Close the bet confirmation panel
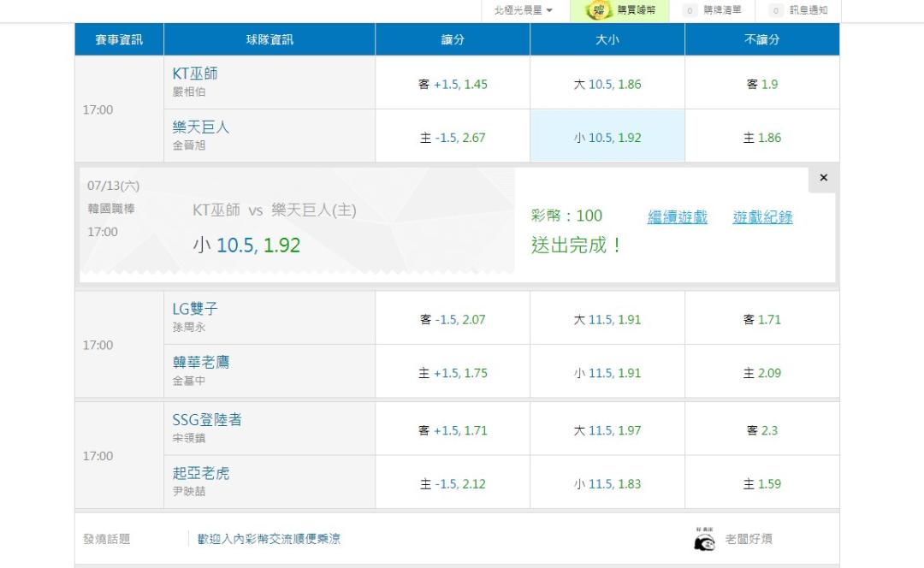The height and width of the screenshot is (568, 924). click(x=823, y=177)
